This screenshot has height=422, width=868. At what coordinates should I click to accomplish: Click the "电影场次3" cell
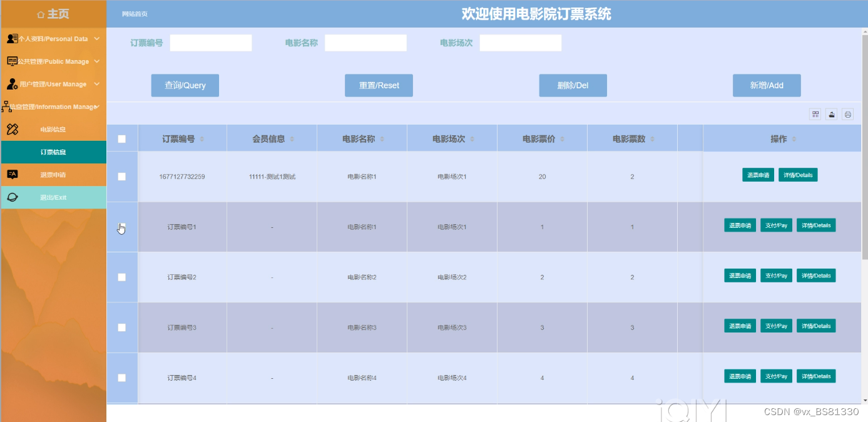[452, 327]
